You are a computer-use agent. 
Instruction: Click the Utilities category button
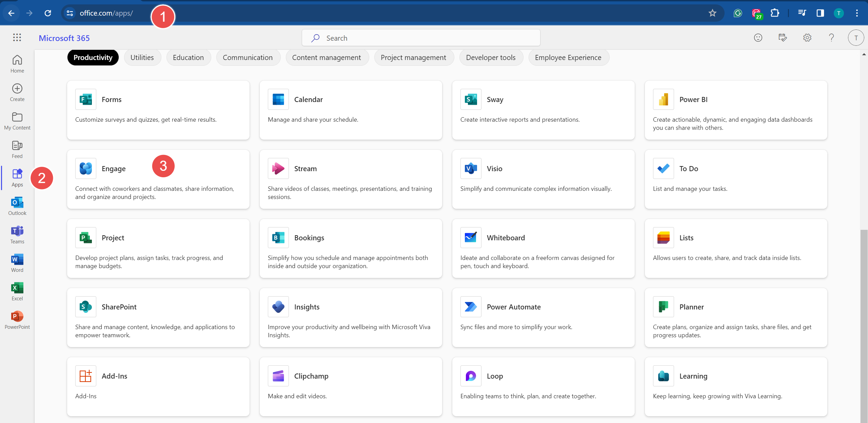(x=142, y=57)
